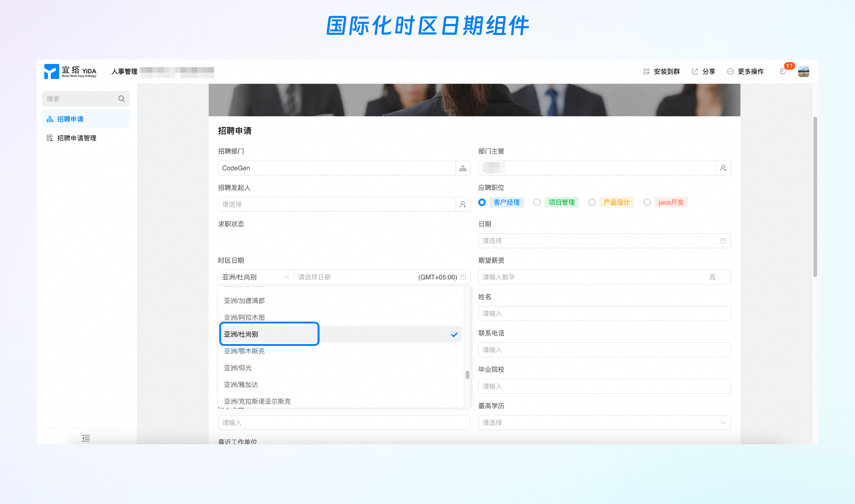Click the 分享 share icon
The height and width of the screenshot is (504, 855).
click(x=695, y=71)
